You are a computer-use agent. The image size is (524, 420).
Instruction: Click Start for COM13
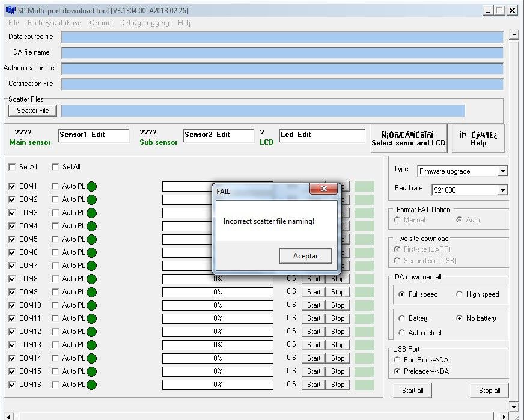pos(314,344)
